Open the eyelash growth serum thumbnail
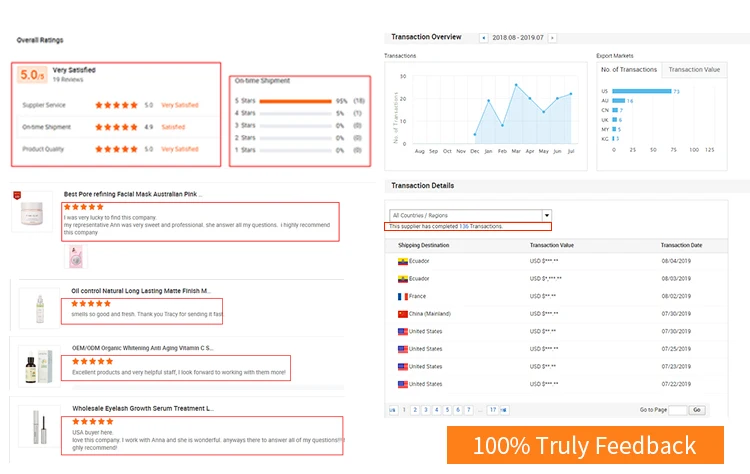 point(39,426)
